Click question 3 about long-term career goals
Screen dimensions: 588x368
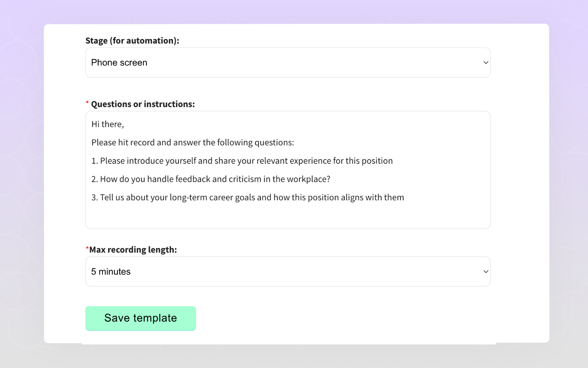tap(247, 197)
